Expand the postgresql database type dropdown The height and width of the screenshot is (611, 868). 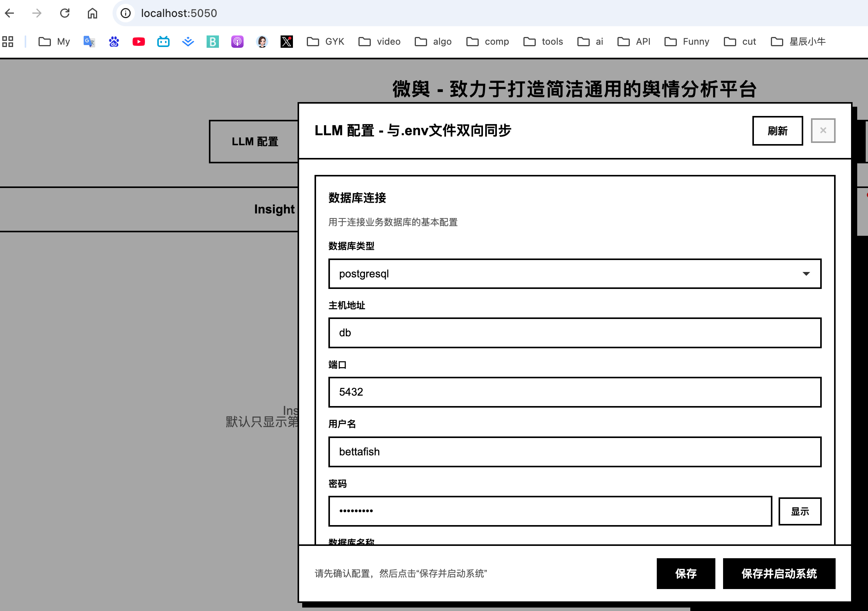click(x=575, y=274)
